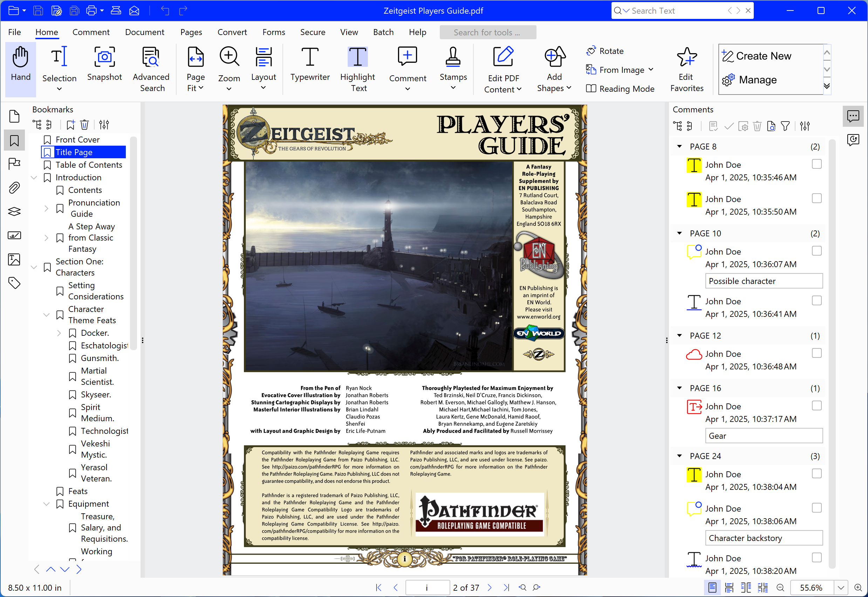The image size is (868, 597).
Task: Open the Batch menu
Action: point(383,32)
